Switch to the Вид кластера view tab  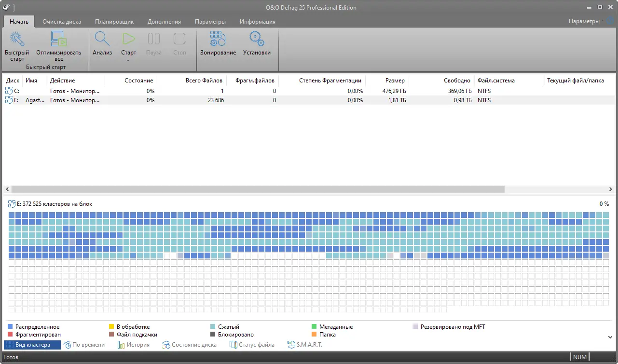(x=32, y=344)
